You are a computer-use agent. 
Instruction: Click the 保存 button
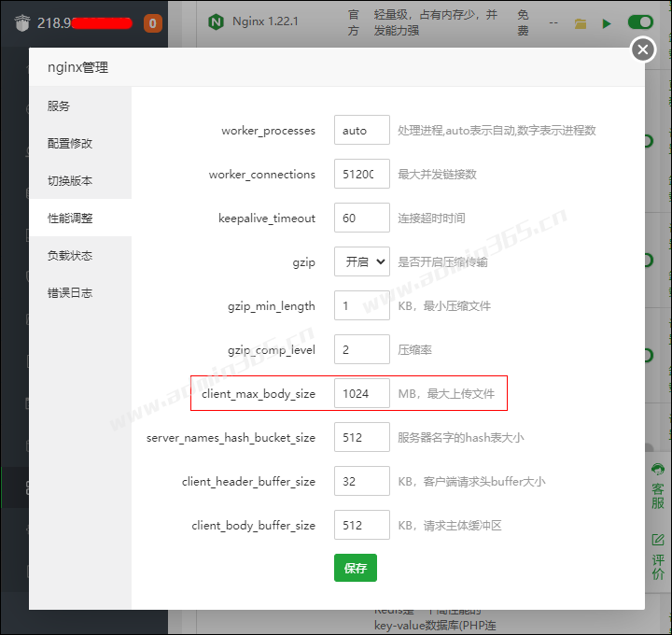click(356, 568)
